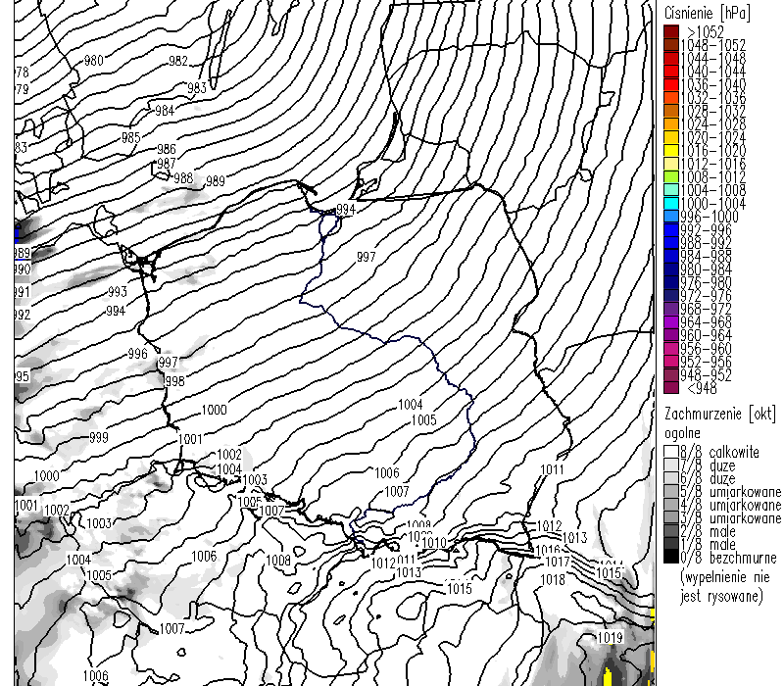Click the 997 isobar label in map center
Image resolution: width=784 pixels, height=686 pixels.
pyautogui.click(x=366, y=257)
